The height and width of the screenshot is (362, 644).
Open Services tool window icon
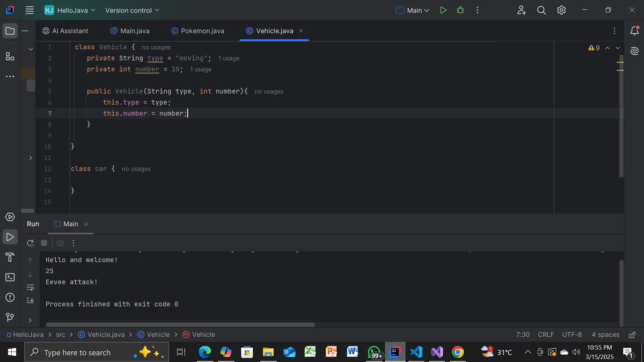10,217
